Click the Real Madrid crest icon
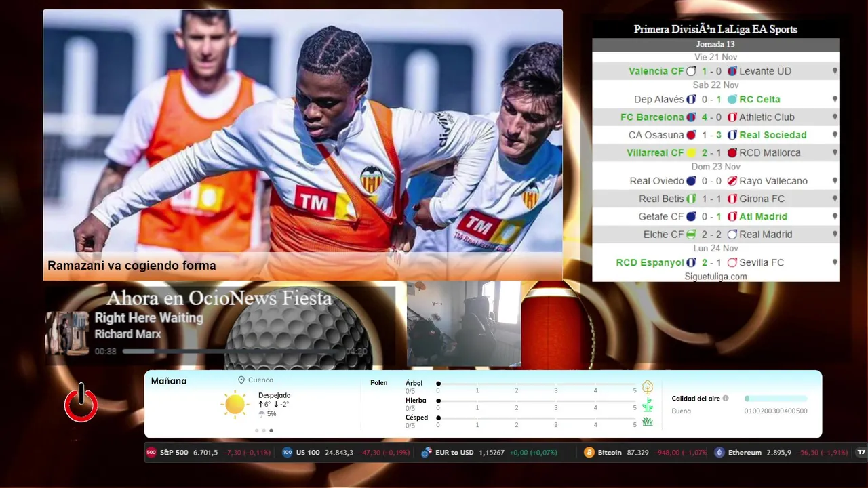868x488 pixels. point(732,235)
